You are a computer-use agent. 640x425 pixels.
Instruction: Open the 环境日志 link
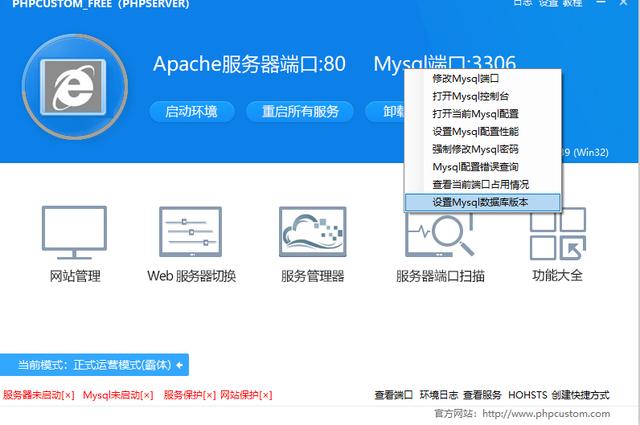439,395
